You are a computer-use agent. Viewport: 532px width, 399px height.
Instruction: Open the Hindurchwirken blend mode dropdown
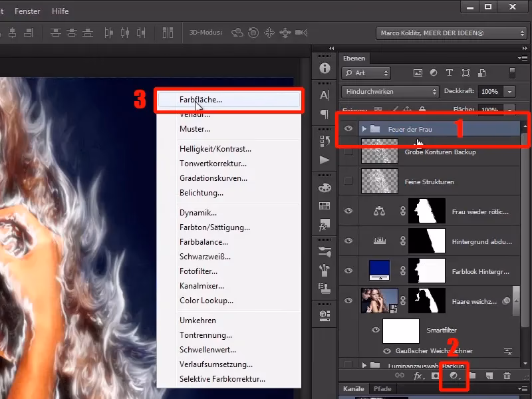click(x=389, y=91)
